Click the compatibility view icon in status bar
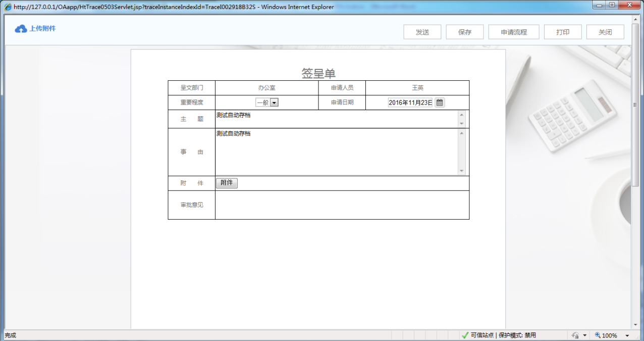Screen dimensions: 644x341 coord(575,334)
